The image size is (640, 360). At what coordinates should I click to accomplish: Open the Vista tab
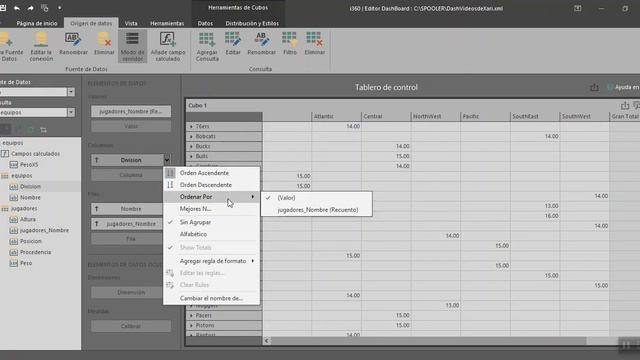click(x=131, y=23)
